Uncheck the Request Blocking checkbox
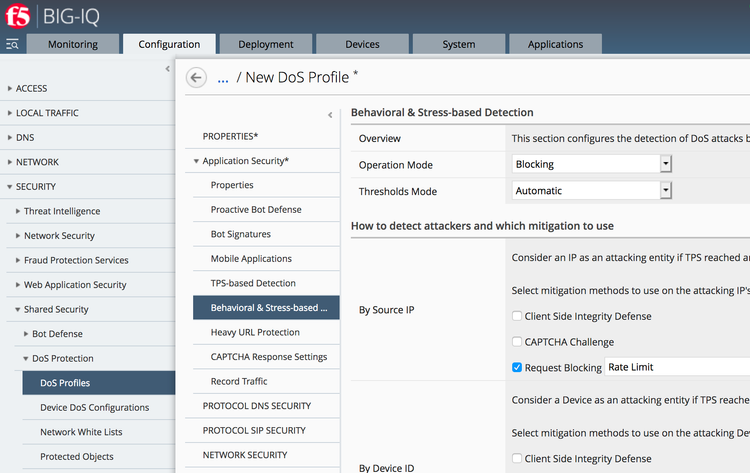 (x=517, y=367)
